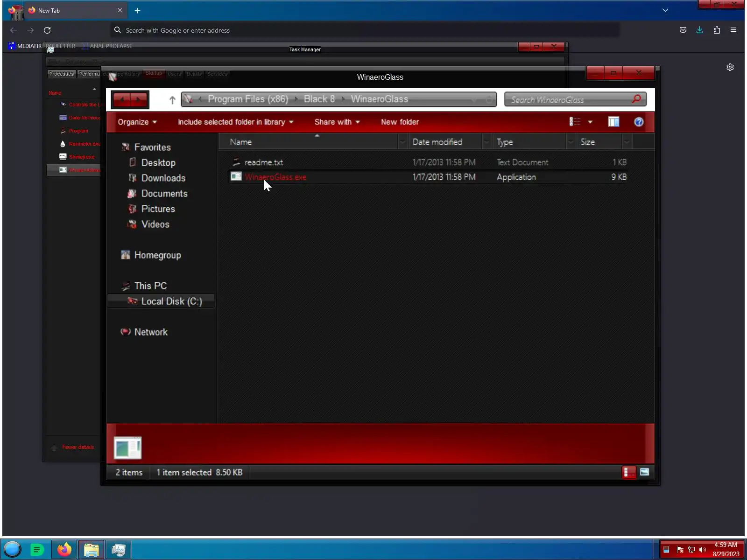
Task: Open the Share with dropdown
Action: (337, 122)
